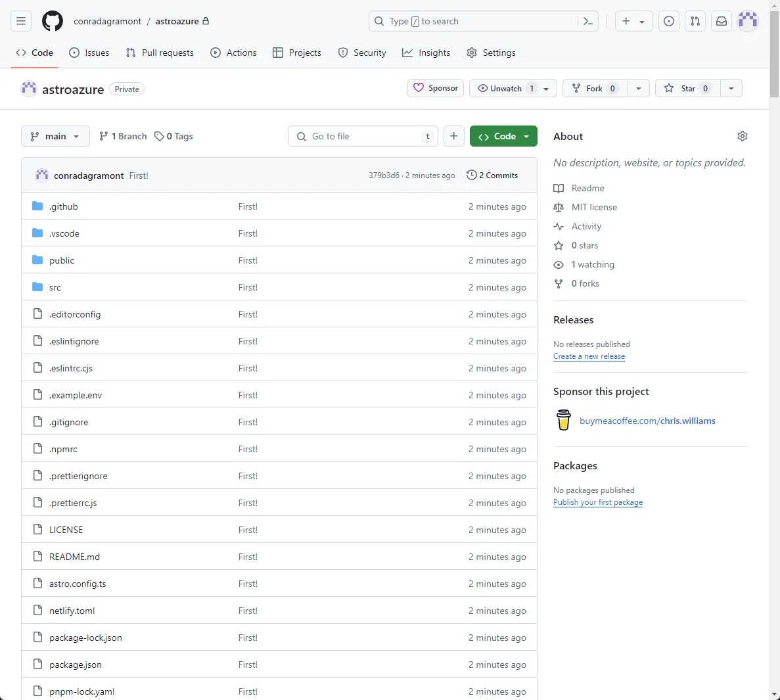Click the Sponsor heart button

point(436,88)
